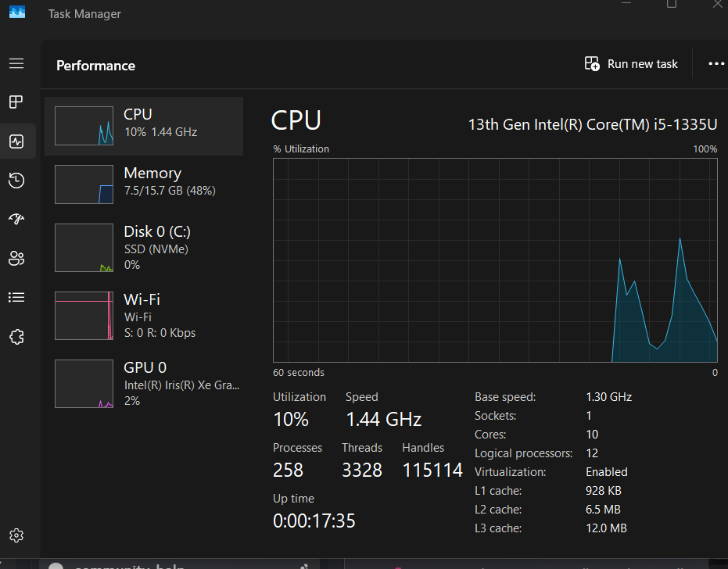Click the % Utilization graph label

tap(301, 149)
